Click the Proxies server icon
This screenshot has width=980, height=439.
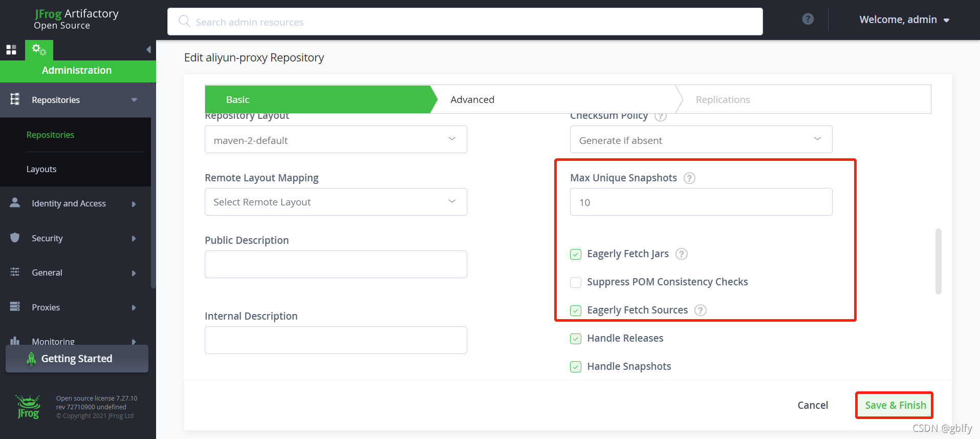15,307
